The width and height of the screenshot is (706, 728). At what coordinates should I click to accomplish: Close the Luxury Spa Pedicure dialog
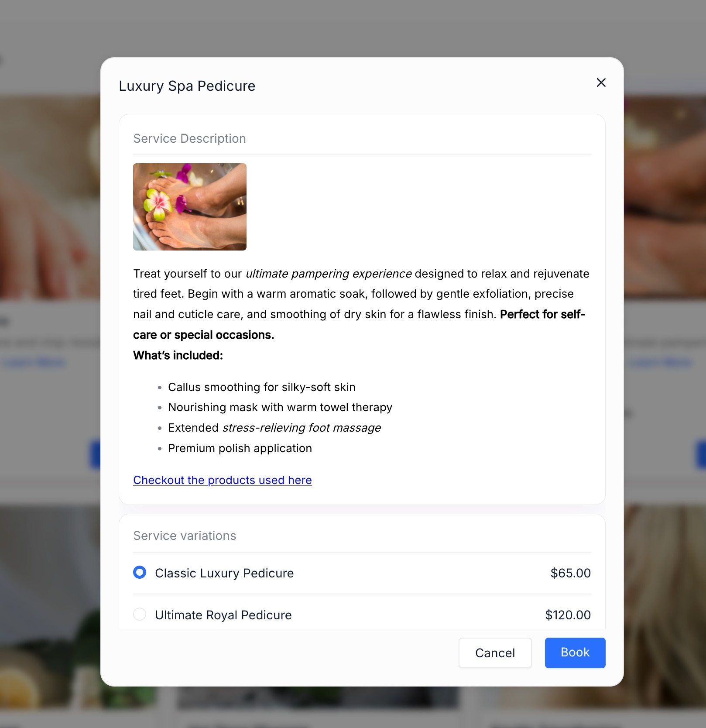coord(601,82)
